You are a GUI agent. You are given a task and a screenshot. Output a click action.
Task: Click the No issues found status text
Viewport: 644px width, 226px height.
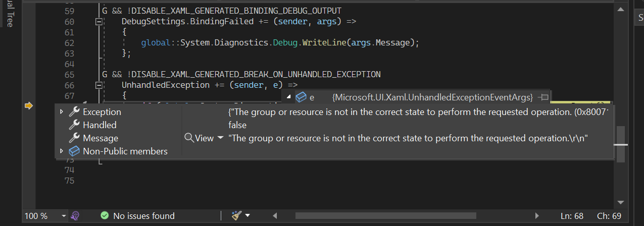pos(144,216)
